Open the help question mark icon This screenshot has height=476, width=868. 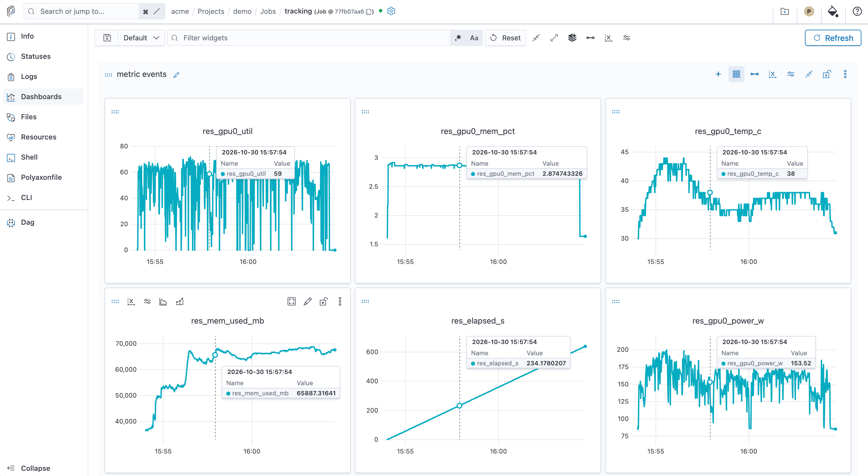[x=857, y=12]
